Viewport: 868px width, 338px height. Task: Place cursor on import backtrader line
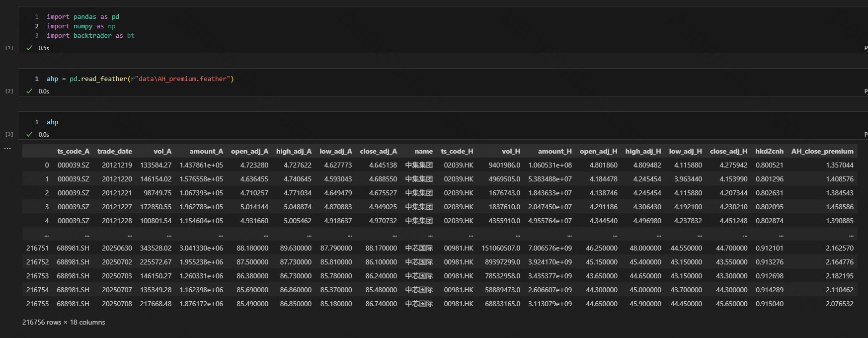click(90, 36)
